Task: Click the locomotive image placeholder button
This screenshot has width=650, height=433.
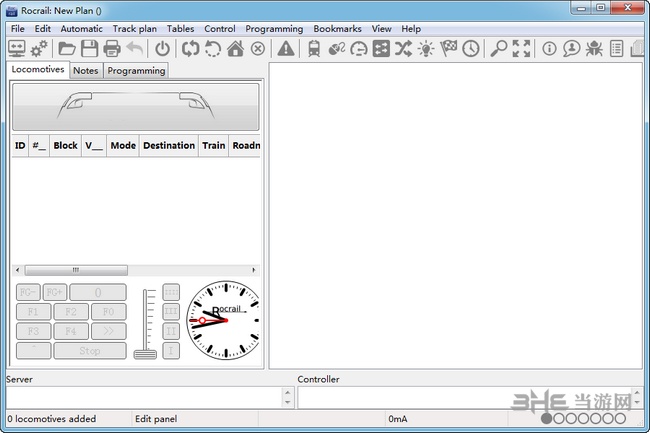Action: 136,107
